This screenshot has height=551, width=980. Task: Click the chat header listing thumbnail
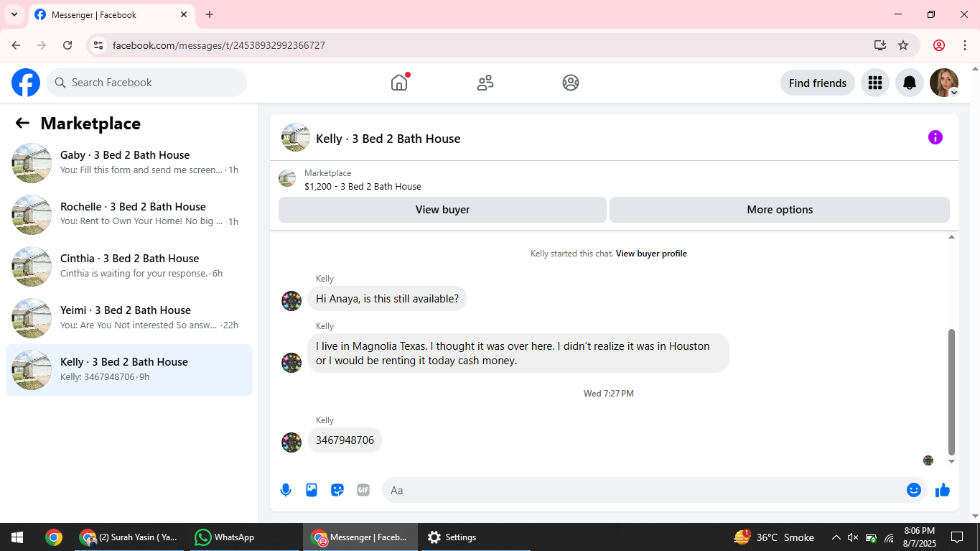click(x=296, y=137)
